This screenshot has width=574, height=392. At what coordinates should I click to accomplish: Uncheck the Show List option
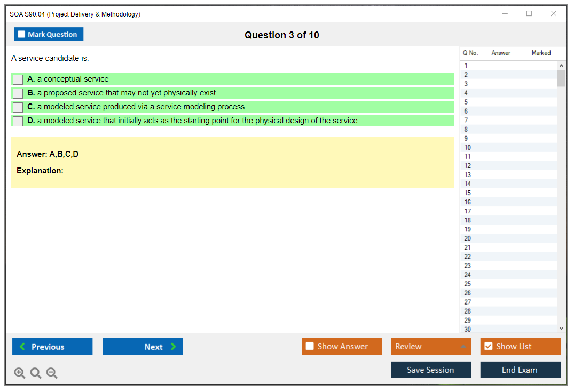point(488,347)
